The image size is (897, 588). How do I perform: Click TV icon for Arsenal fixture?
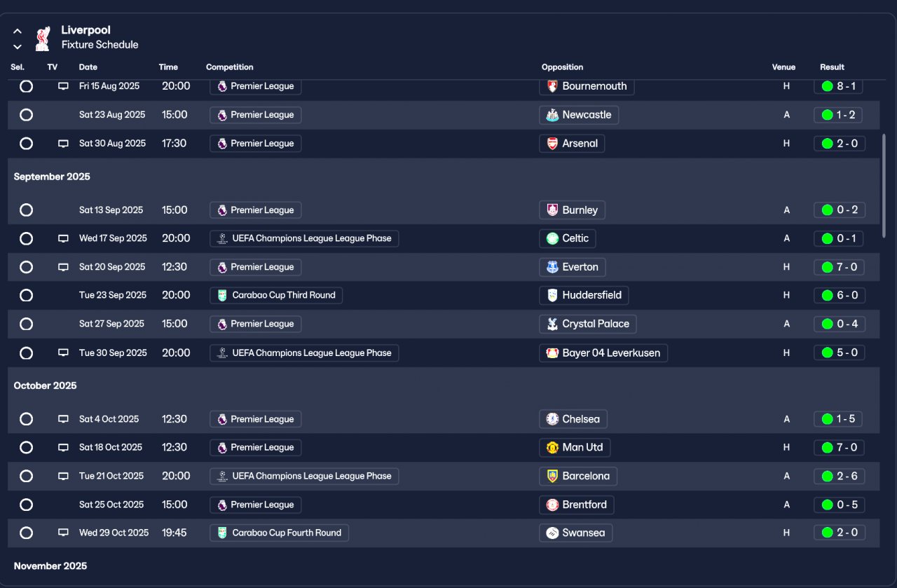click(63, 144)
